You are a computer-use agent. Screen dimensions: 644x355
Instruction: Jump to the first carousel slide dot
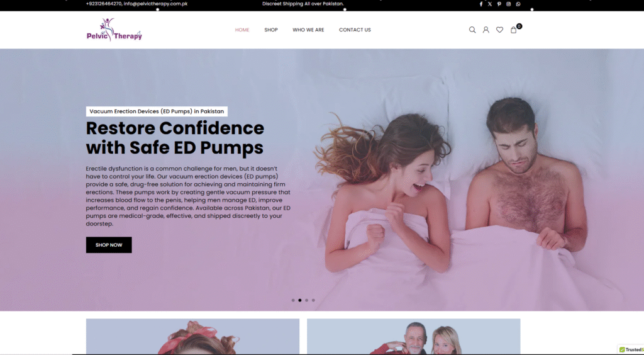293,300
